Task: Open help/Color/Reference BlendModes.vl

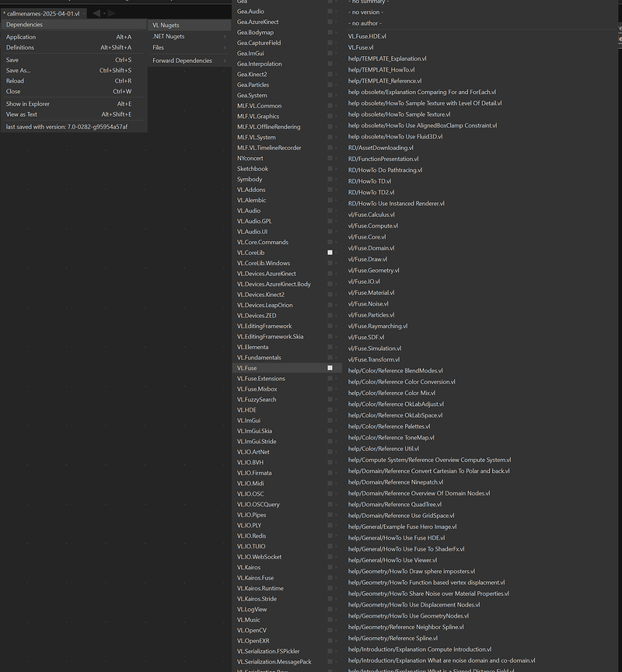Action: click(396, 371)
